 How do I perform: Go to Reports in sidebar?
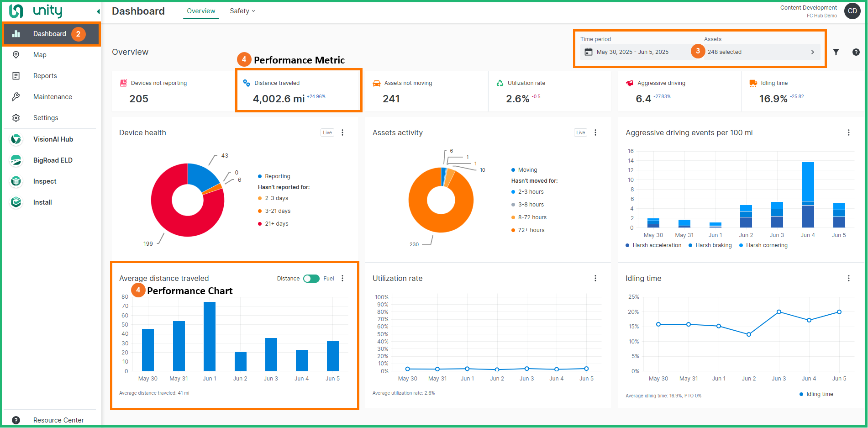click(45, 76)
